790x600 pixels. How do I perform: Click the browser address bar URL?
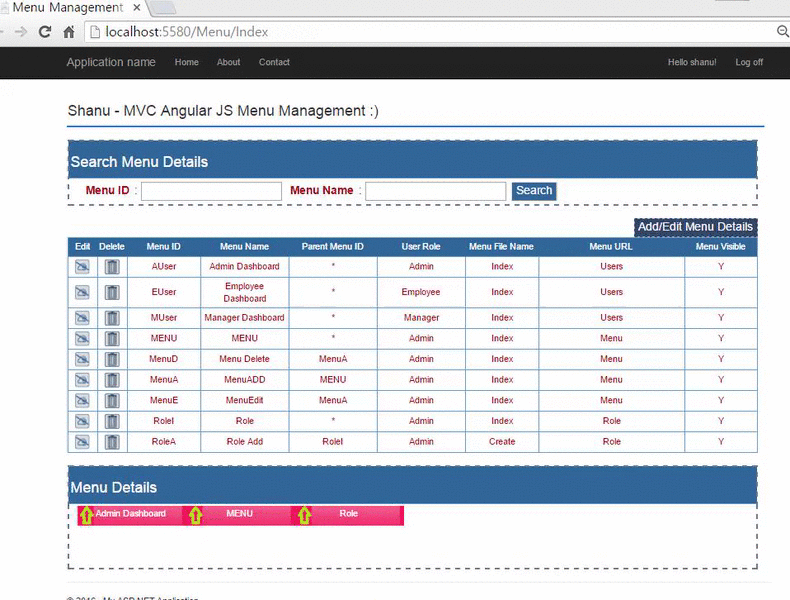click(x=186, y=32)
